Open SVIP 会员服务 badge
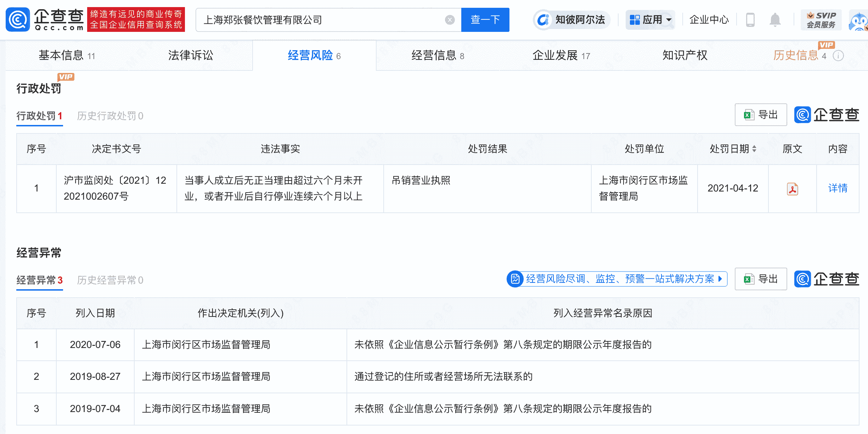Image resolution: width=868 pixels, height=434 pixels. (821, 20)
